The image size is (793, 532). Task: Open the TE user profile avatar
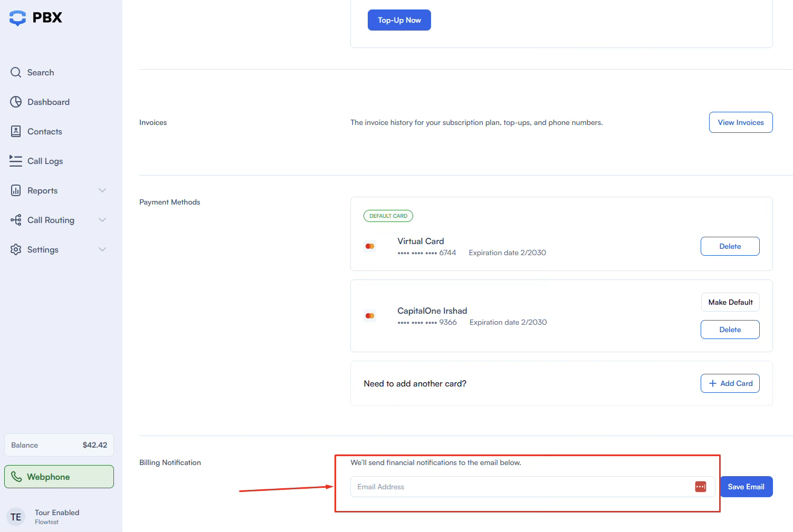[16, 517]
